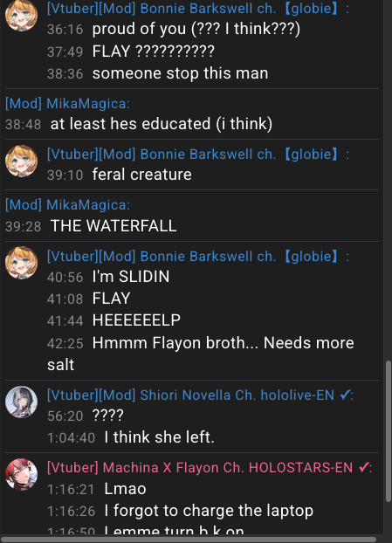Screen dimensions: 392x543
Task: Jump to timestamp 56:20
Action: tap(65, 416)
